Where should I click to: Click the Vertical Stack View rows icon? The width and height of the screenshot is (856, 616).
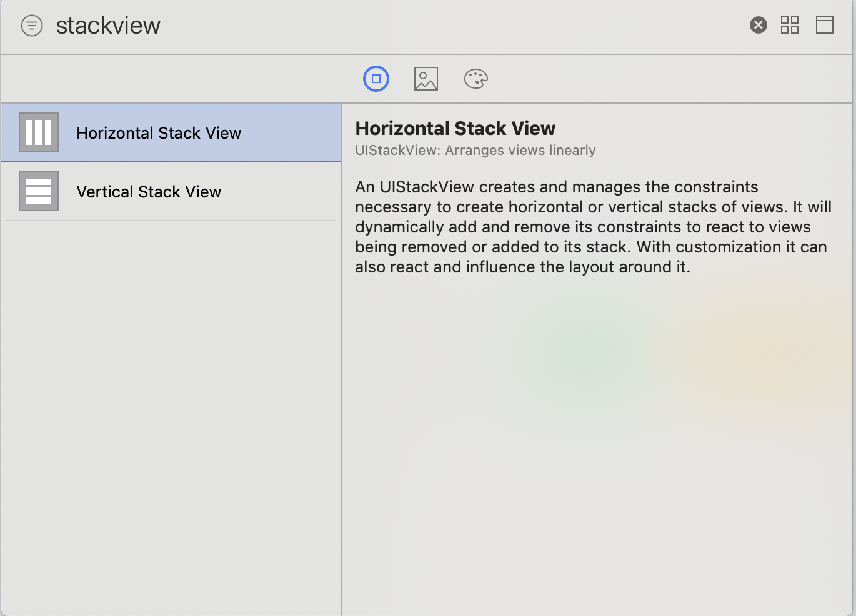[39, 191]
